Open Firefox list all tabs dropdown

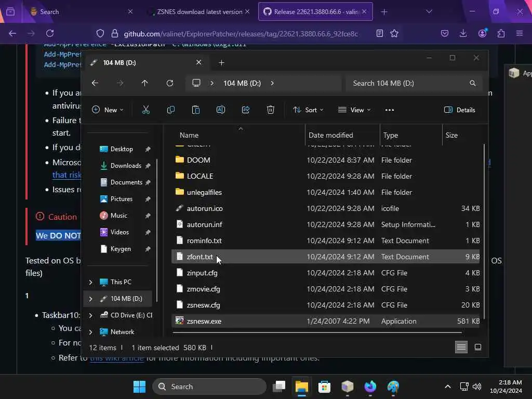(x=429, y=11)
